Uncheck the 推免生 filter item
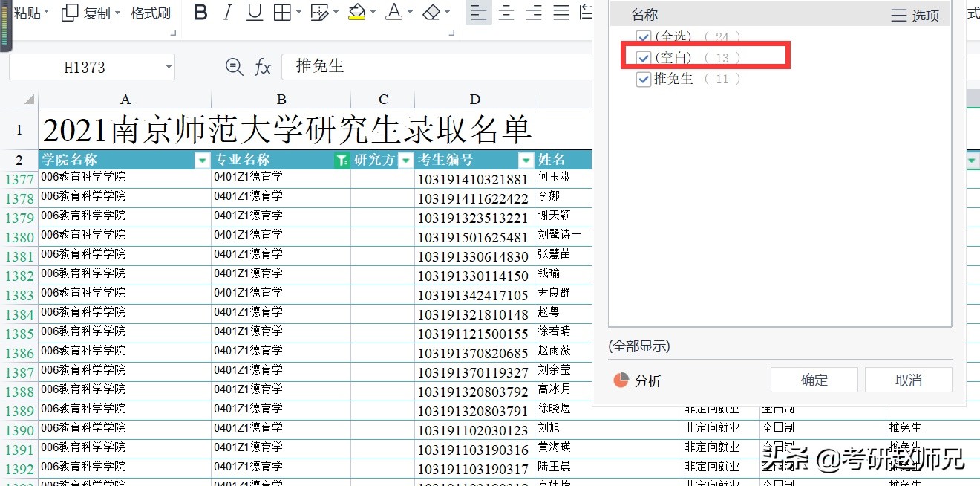The image size is (980, 486). tap(643, 79)
